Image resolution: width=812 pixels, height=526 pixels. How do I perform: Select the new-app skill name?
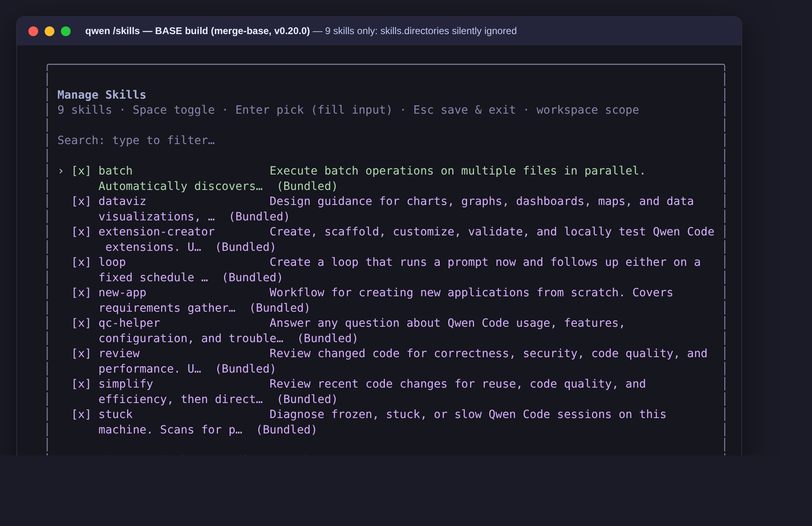[122, 293]
